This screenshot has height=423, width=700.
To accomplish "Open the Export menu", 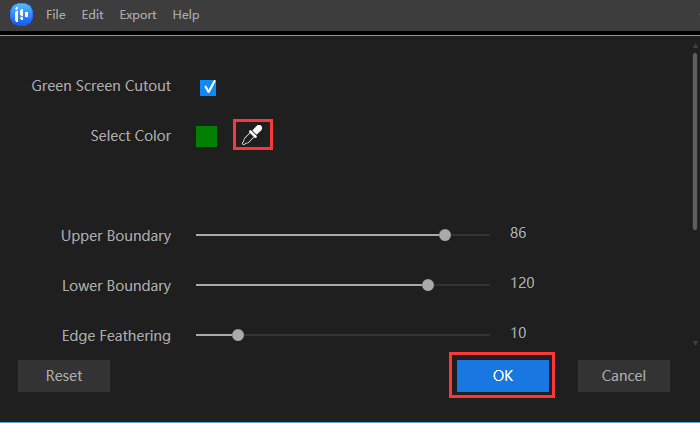I will point(138,15).
